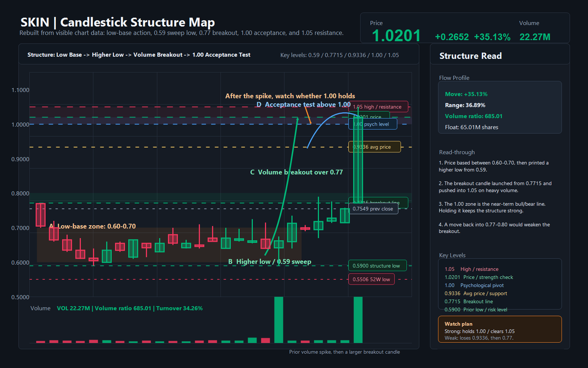Click the 0.5900 Prior low / risk level row
The image size is (588, 368).
(x=475, y=310)
